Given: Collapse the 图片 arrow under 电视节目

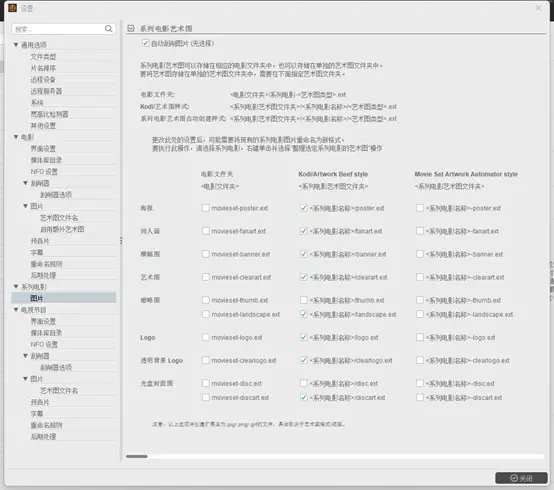Looking at the screenshot, I should [25, 379].
